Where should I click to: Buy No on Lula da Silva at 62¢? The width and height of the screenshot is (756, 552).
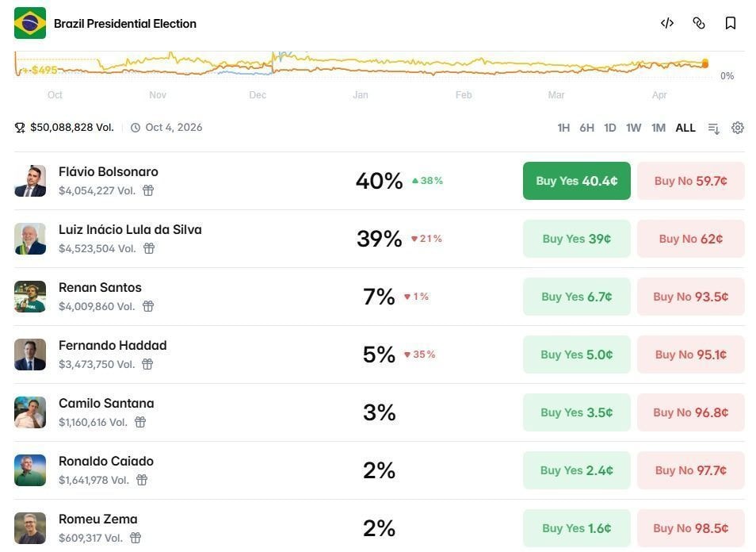(690, 239)
